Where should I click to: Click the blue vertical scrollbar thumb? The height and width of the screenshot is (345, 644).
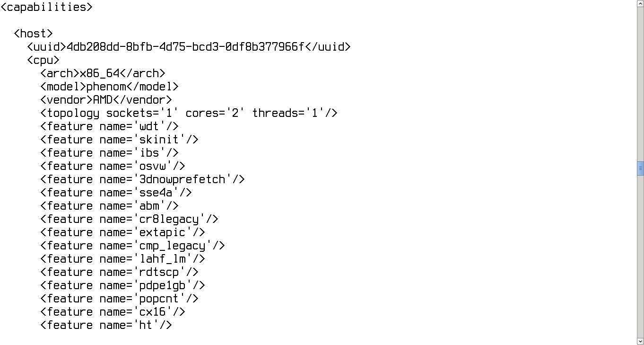pyautogui.click(x=640, y=168)
